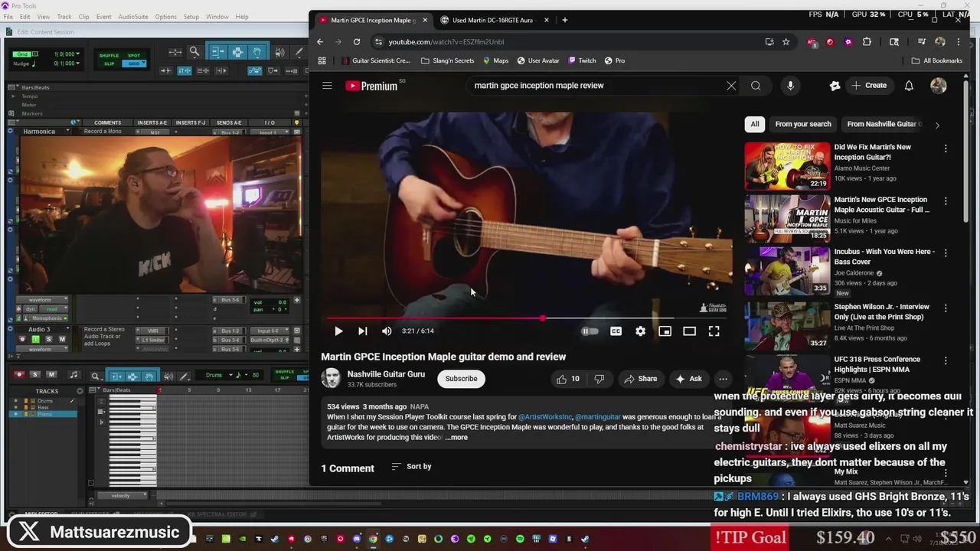This screenshot has height=551, width=980.
Task: Enter fullscreen on the YouTube video
Action: pos(714,331)
